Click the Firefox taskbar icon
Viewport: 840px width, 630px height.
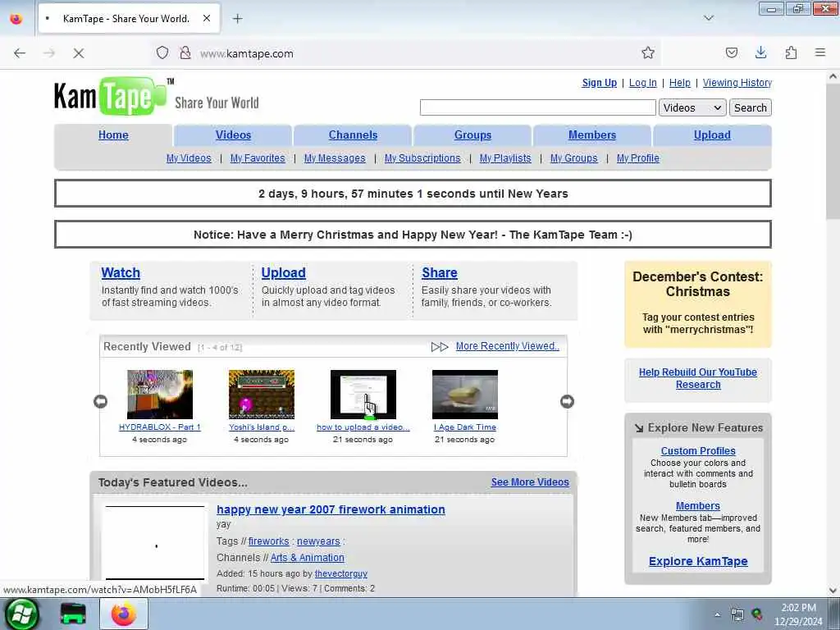point(124,614)
